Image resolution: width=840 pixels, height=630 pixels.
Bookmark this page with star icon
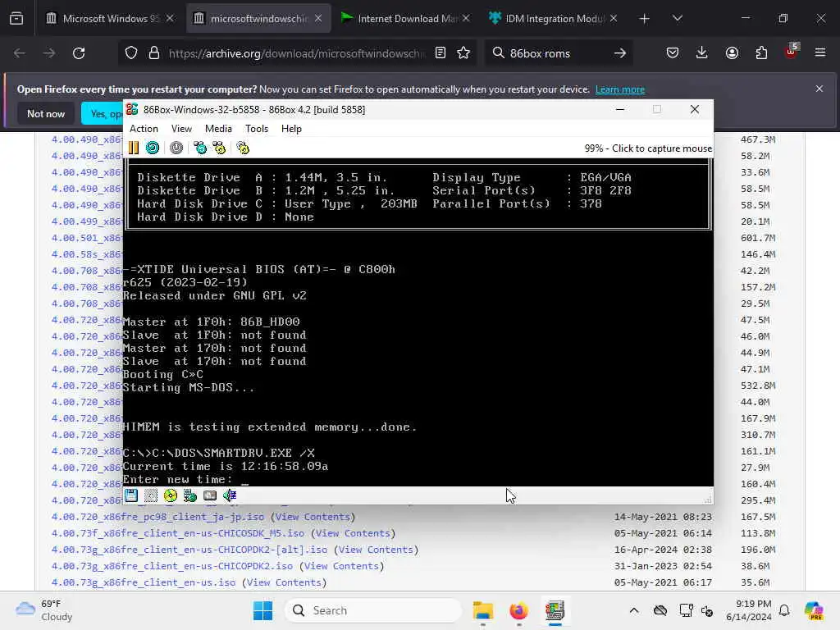tap(463, 53)
